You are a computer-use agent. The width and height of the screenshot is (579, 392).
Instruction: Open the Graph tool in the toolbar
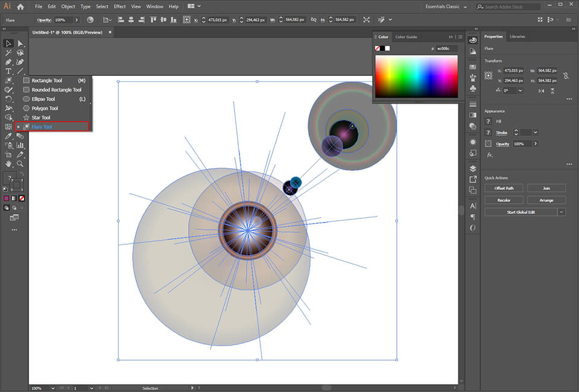pos(21,146)
